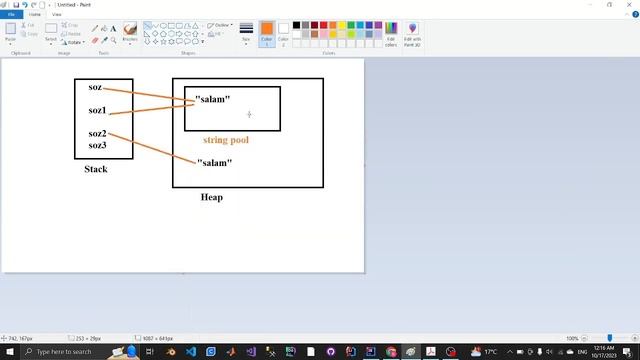Screen dimensions: 640x360
Task: Click Edit with Paint 3D
Action: pyautogui.click(x=412, y=34)
